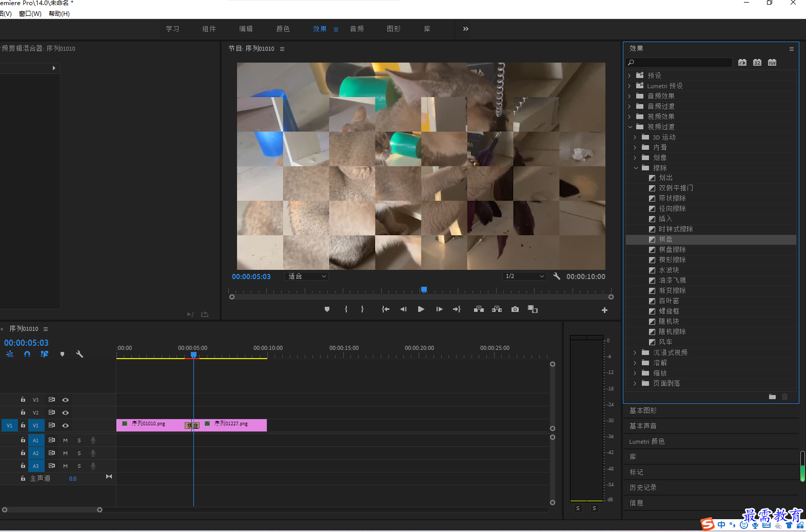The height and width of the screenshot is (532, 806).
Task: Expand the 3D 运动 folder
Action: click(x=635, y=137)
